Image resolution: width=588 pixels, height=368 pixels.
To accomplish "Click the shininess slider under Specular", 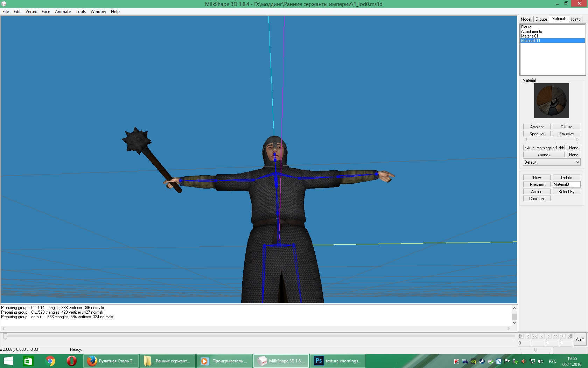I will (x=537, y=139).
